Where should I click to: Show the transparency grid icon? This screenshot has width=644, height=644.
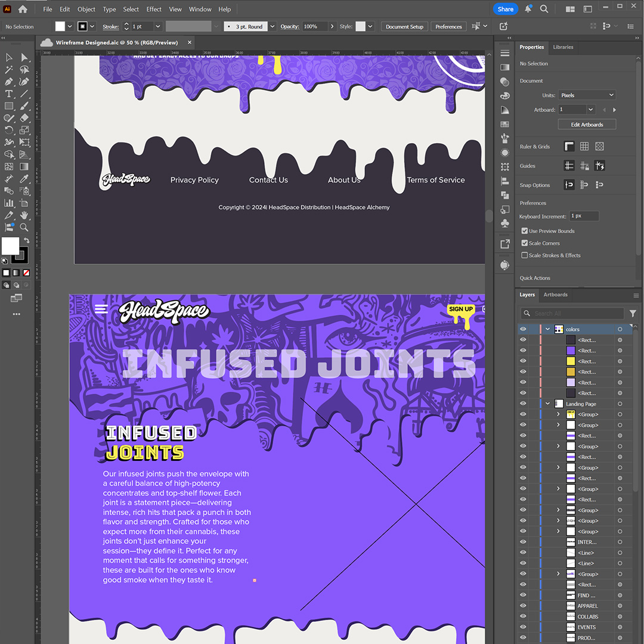pyautogui.click(x=600, y=146)
